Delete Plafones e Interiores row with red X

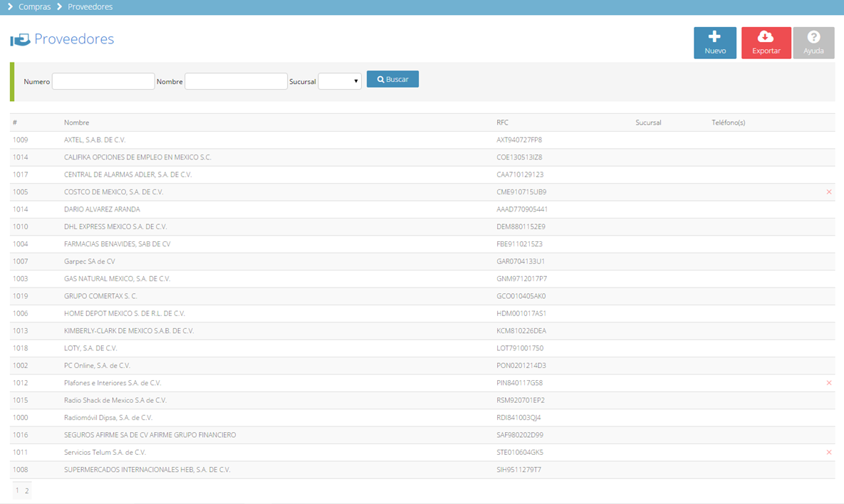pos(829,383)
